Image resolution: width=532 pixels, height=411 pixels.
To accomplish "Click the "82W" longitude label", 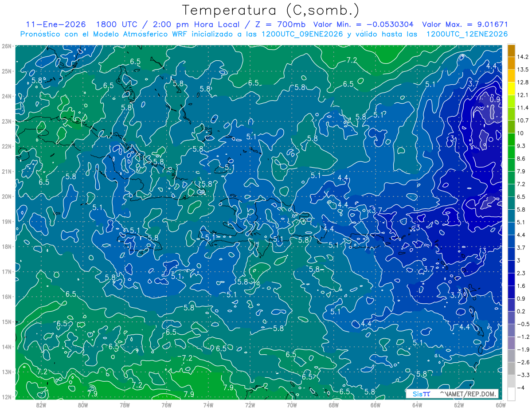I will pyautogui.click(x=41, y=404).
